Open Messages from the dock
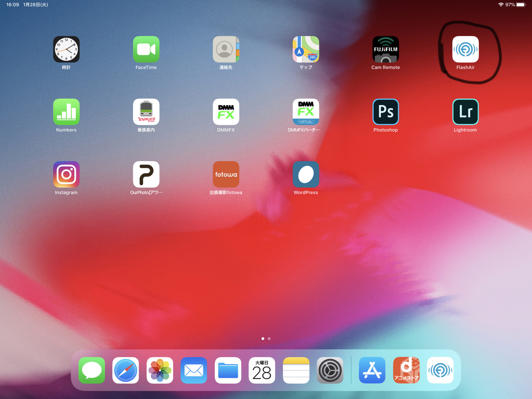Viewport: 532px width, 399px height. click(92, 370)
